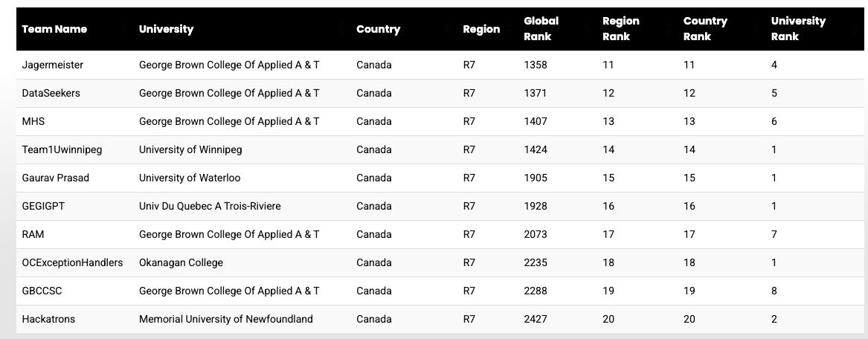The image size is (868, 339).
Task: Sort table by University column header
Action: point(166,29)
